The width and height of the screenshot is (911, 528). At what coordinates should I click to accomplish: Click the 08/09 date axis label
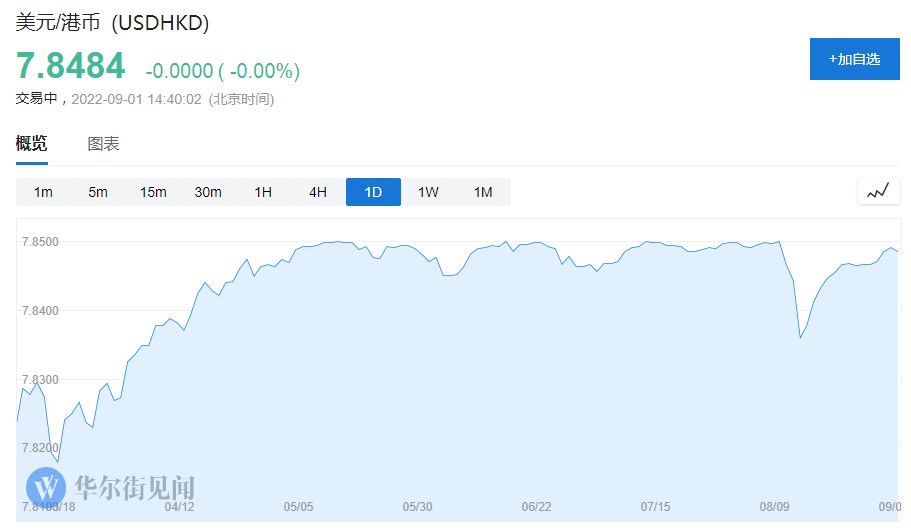click(x=775, y=507)
